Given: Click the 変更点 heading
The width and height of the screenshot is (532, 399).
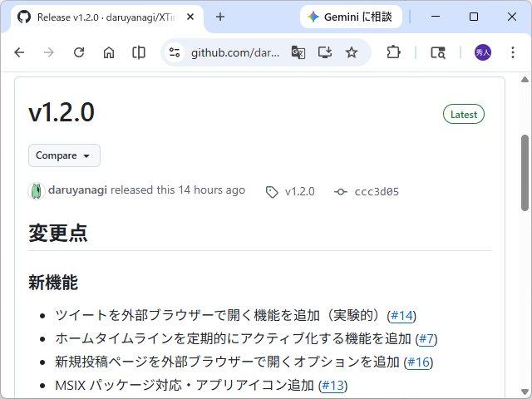Looking at the screenshot, I should click(x=58, y=233).
